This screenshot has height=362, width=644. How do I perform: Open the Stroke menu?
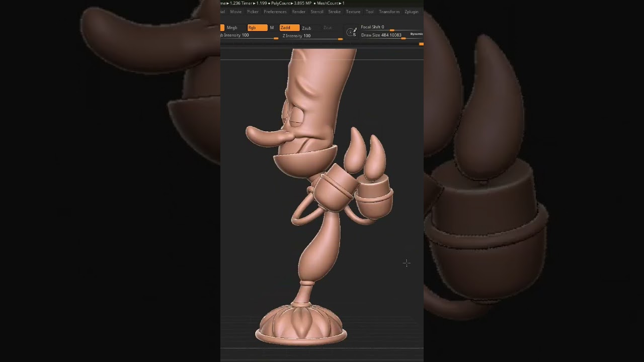335,12
